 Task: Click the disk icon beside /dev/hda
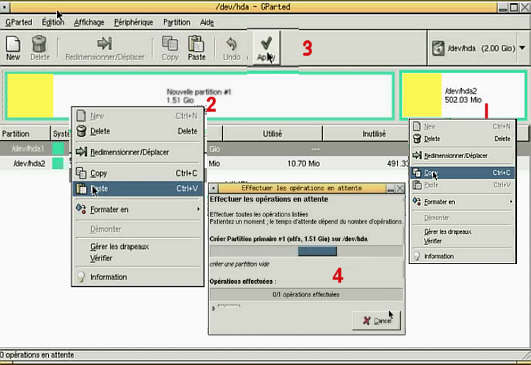(x=438, y=48)
